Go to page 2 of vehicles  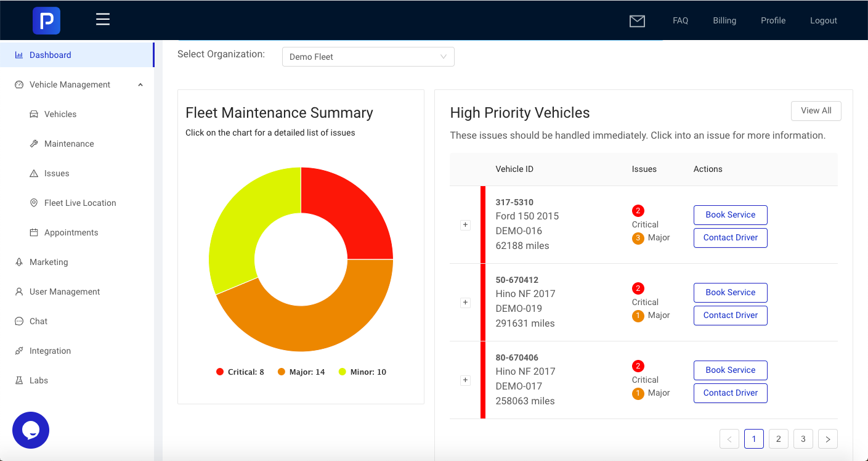779,439
